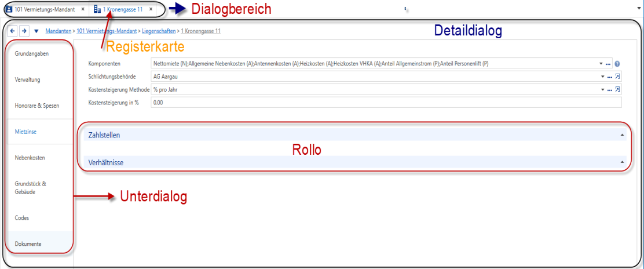Open the Komponenten ellipsis selection button

pyautogui.click(x=609, y=64)
